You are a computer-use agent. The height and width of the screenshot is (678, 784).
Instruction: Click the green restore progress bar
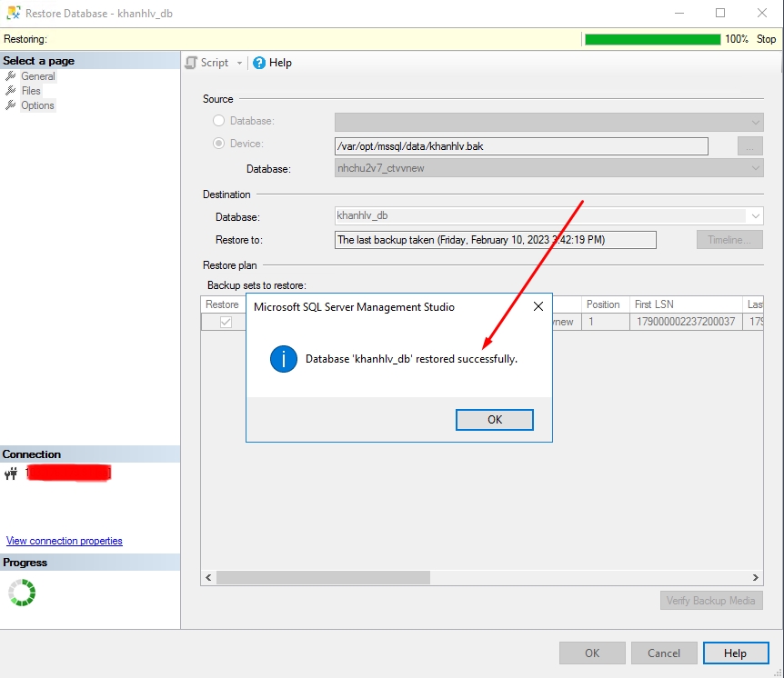651,39
